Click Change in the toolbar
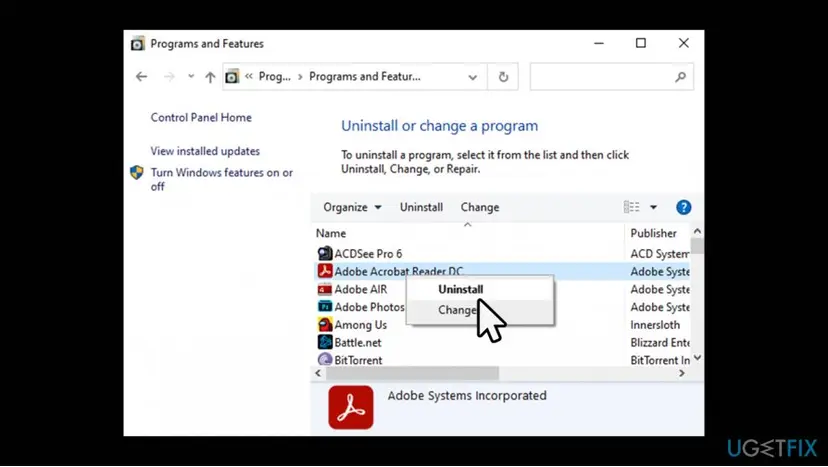 pyautogui.click(x=480, y=207)
